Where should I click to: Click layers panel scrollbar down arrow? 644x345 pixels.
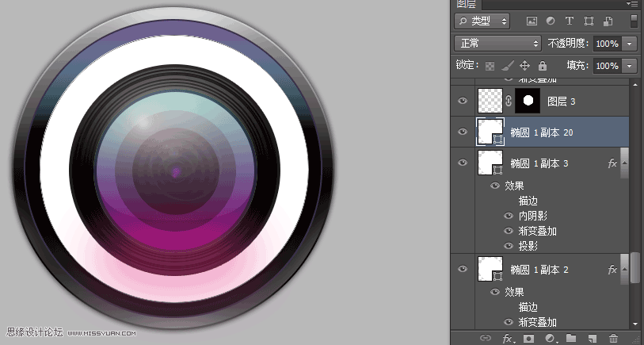635,324
